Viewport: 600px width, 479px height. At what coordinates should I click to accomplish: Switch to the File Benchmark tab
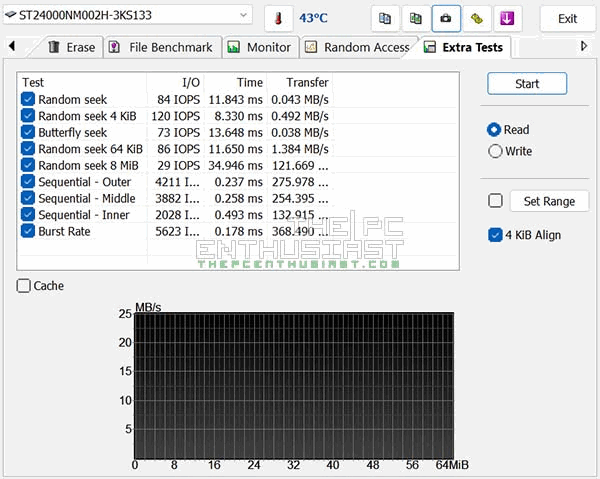pos(160,47)
